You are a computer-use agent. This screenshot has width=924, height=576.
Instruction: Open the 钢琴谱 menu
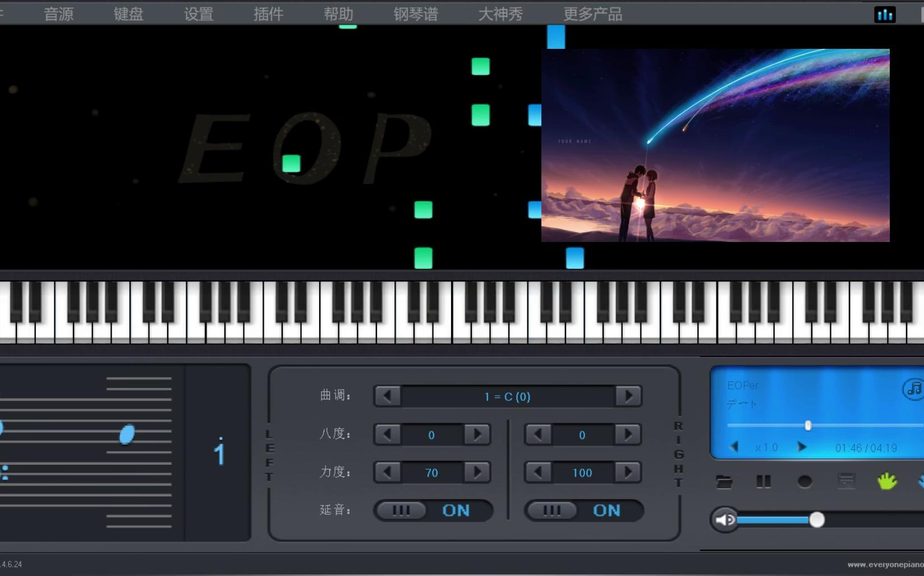pyautogui.click(x=416, y=14)
